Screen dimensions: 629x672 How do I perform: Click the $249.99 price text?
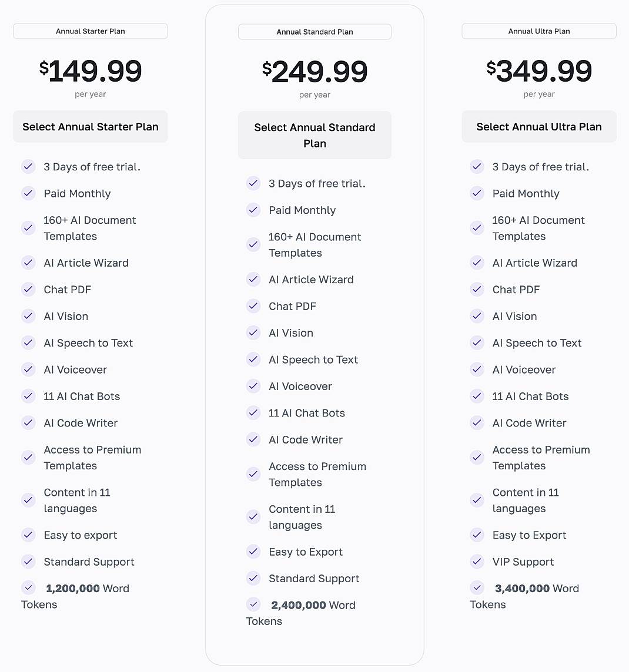click(x=315, y=72)
